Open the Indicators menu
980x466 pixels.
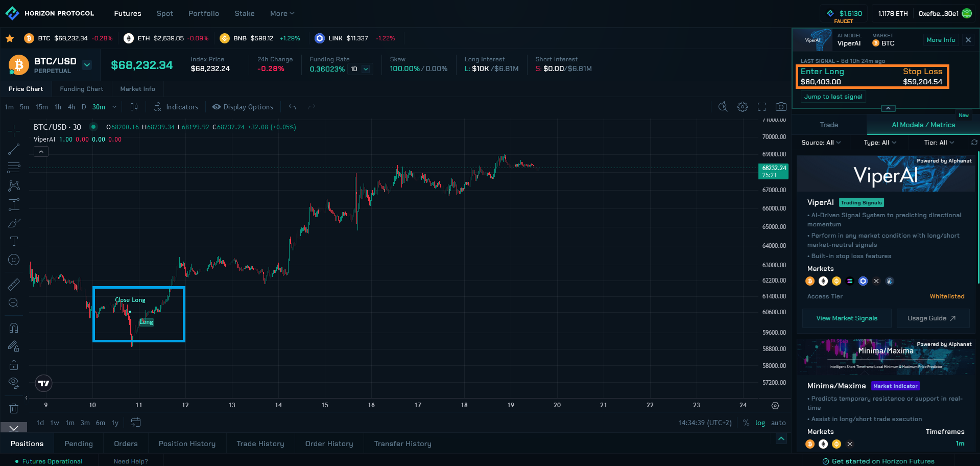(x=176, y=107)
